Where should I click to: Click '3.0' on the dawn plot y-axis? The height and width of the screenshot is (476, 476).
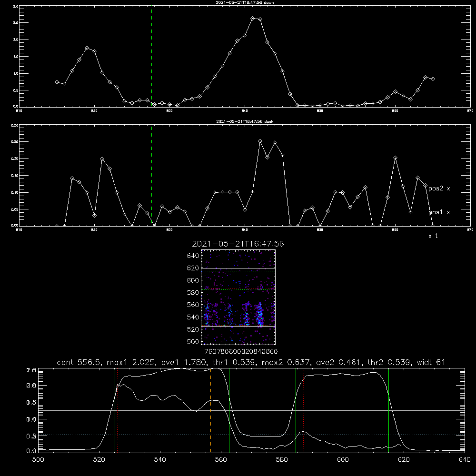(x=16, y=6)
